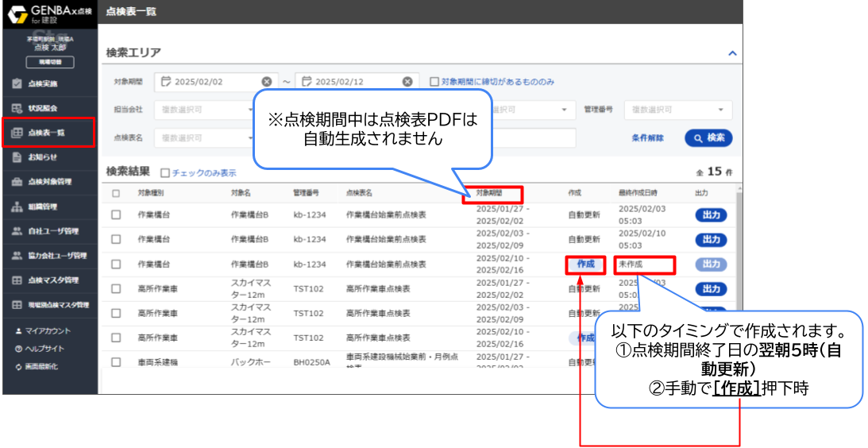Click the 条件解除 link

point(647,138)
